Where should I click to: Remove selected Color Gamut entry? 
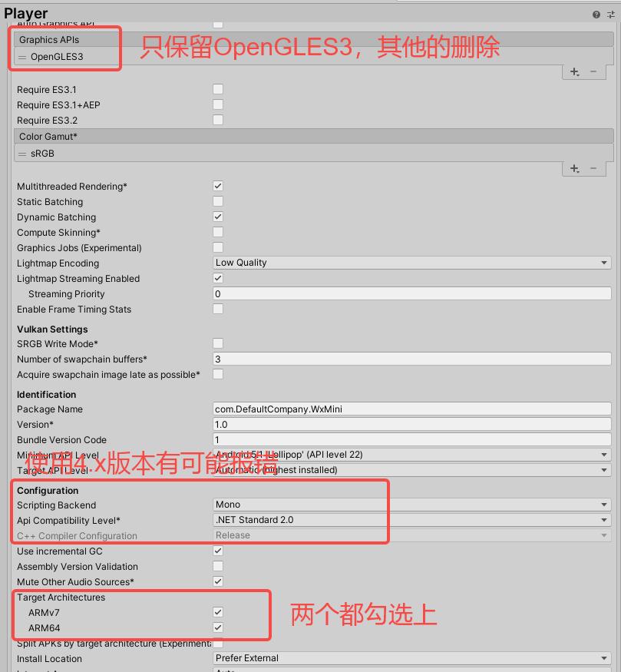tap(593, 168)
